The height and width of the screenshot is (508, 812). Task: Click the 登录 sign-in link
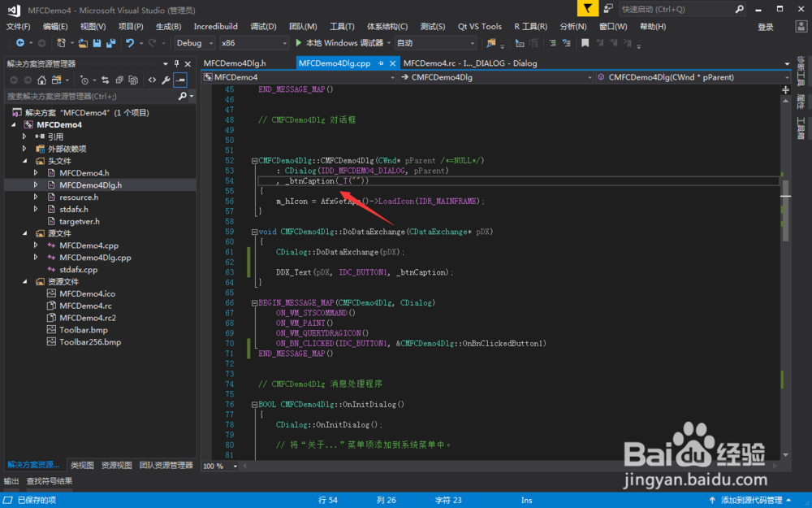(x=766, y=27)
